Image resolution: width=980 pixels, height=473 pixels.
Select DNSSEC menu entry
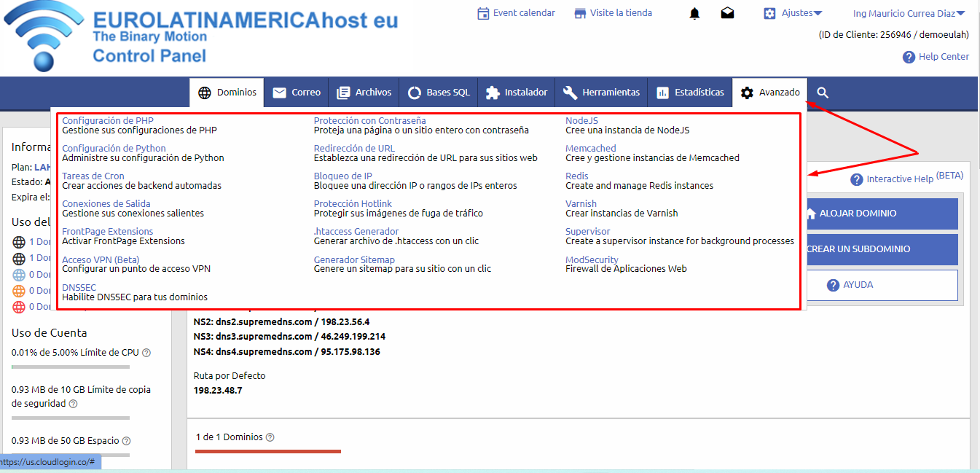[x=79, y=288]
